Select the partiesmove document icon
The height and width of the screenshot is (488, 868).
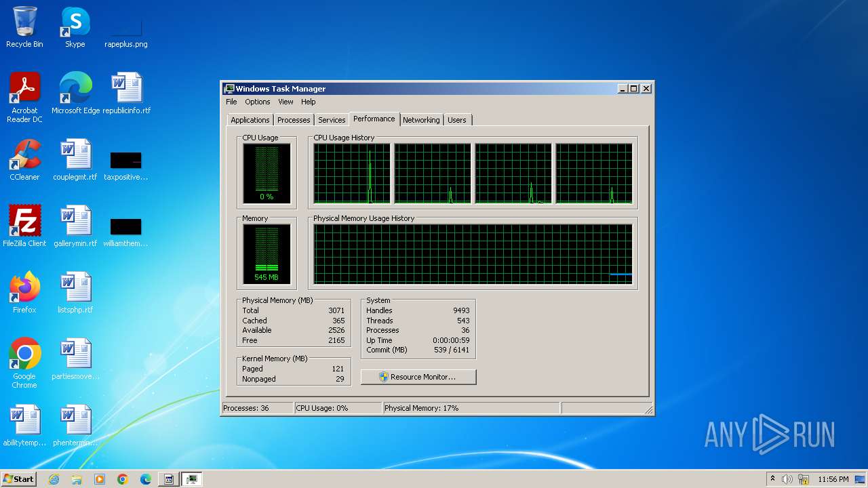[75, 359]
